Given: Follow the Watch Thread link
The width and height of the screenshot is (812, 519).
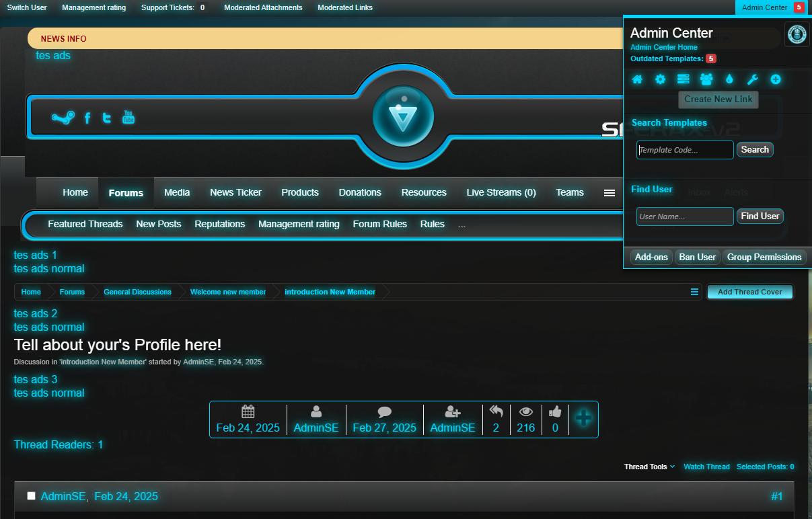Looking at the screenshot, I should pyautogui.click(x=706, y=467).
